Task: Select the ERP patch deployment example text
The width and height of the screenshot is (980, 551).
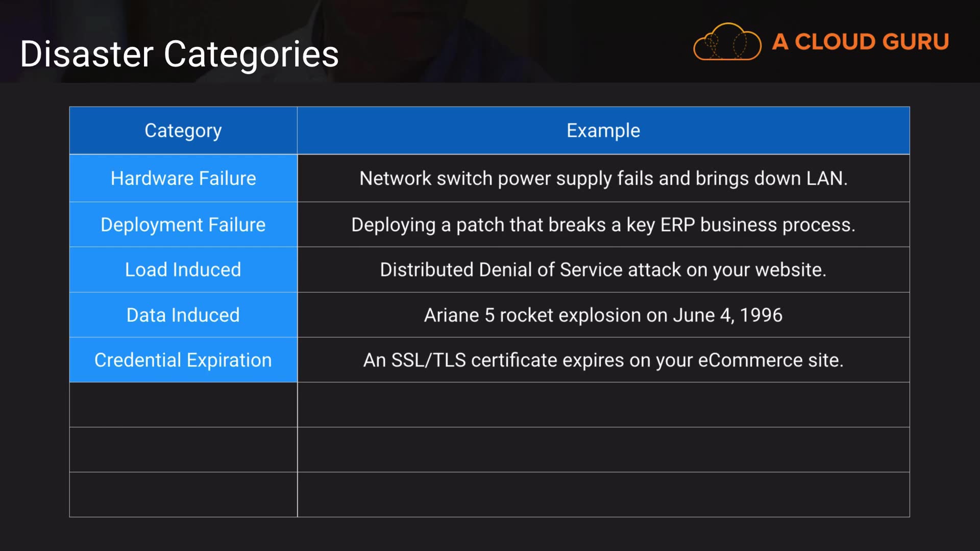Action: pos(603,225)
